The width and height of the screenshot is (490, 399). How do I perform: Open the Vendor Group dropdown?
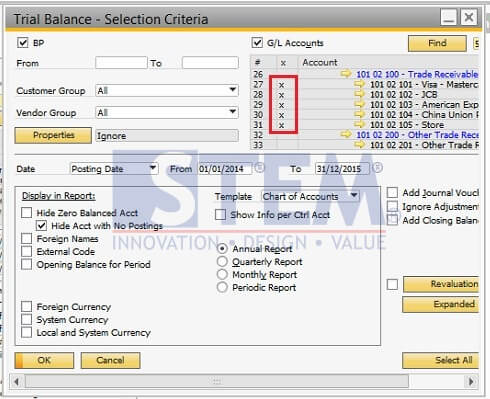(233, 112)
